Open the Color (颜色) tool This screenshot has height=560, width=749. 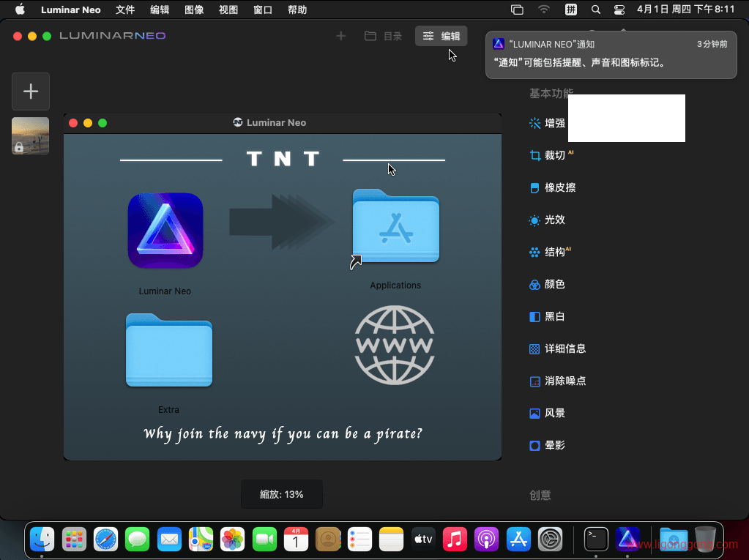pyautogui.click(x=548, y=284)
